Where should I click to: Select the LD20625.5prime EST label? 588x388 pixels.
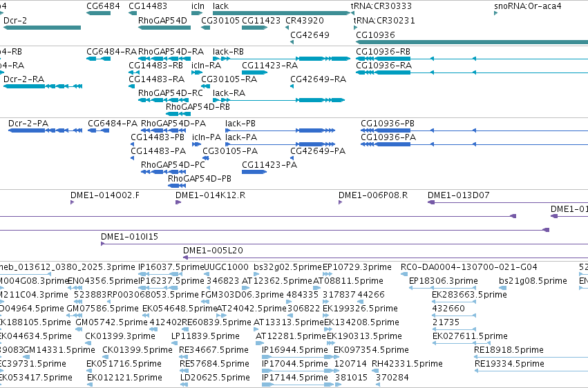tap(215, 378)
